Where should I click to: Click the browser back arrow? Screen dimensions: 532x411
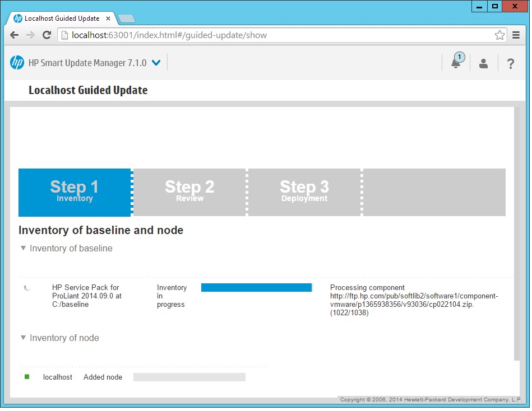pos(15,35)
